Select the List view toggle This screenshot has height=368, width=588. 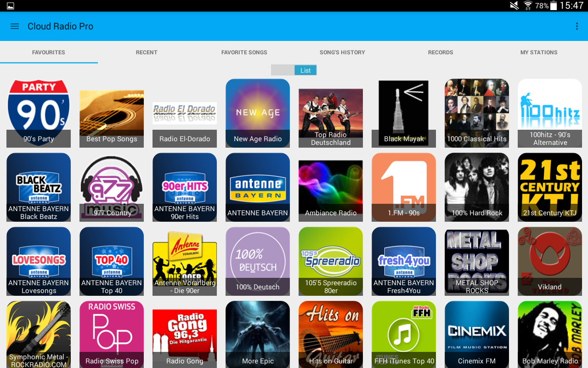click(305, 70)
